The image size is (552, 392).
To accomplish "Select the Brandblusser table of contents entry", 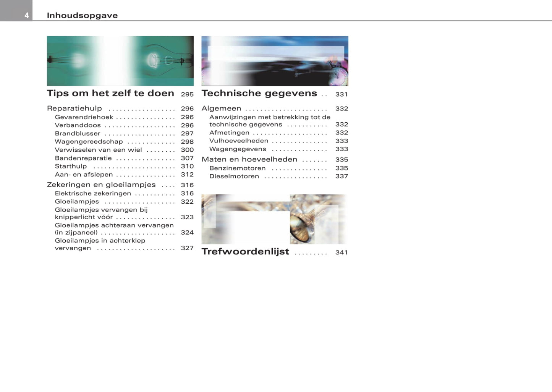I will coord(78,134).
